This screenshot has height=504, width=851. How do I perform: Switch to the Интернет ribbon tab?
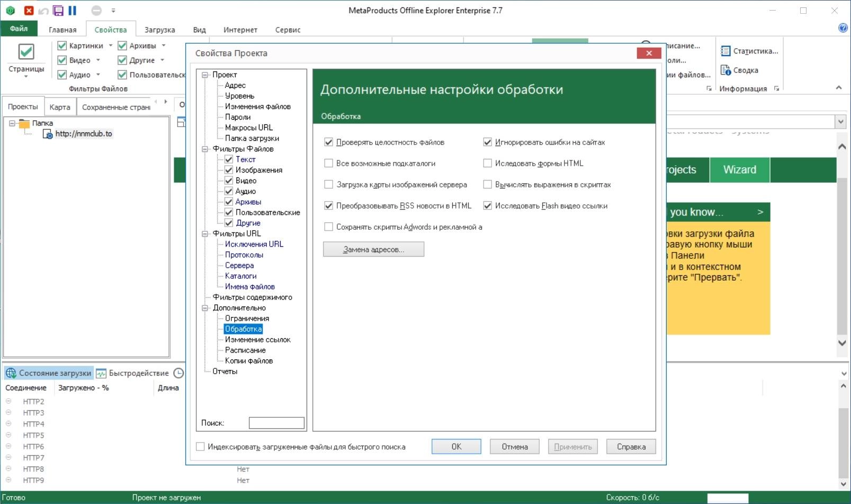click(240, 30)
